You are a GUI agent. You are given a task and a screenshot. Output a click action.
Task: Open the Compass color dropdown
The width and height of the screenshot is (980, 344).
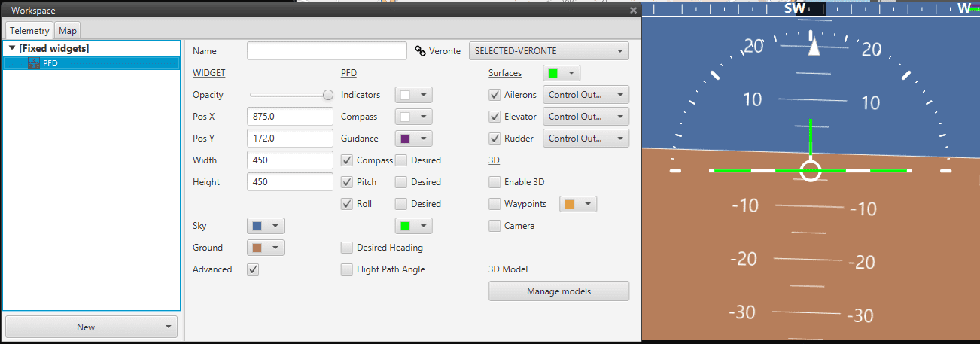414,117
